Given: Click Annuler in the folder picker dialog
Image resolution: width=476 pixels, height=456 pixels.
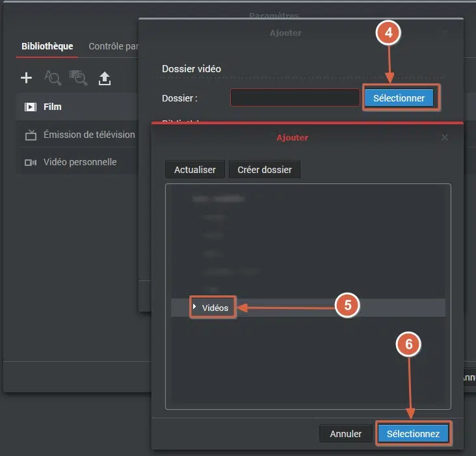Looking at the screenshot, I should point(345,433).
